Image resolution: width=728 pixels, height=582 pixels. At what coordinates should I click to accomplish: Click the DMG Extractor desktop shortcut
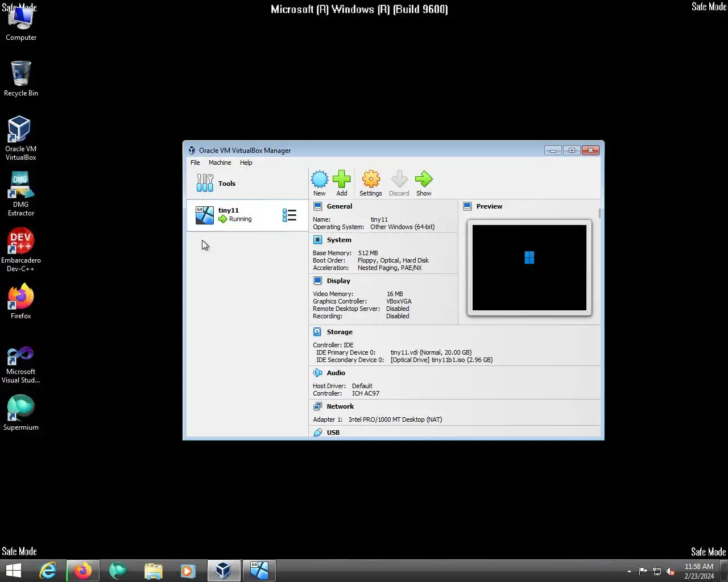[21, 194]
